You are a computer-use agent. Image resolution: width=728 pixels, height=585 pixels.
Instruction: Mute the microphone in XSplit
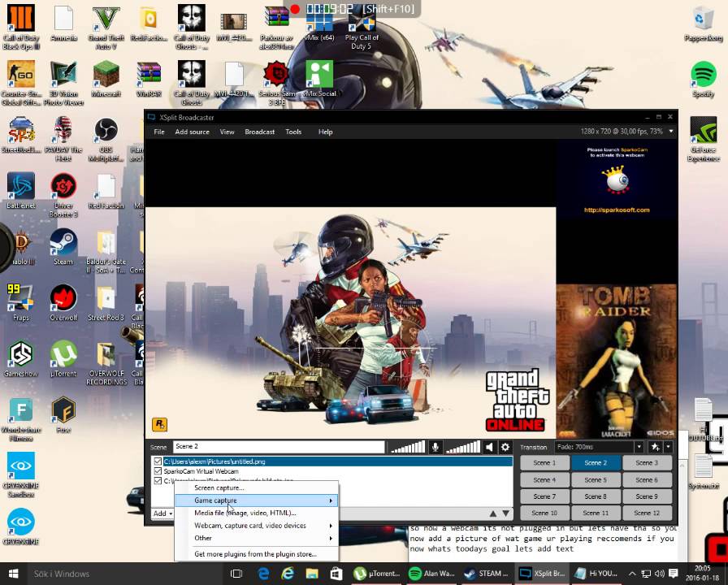435,447
